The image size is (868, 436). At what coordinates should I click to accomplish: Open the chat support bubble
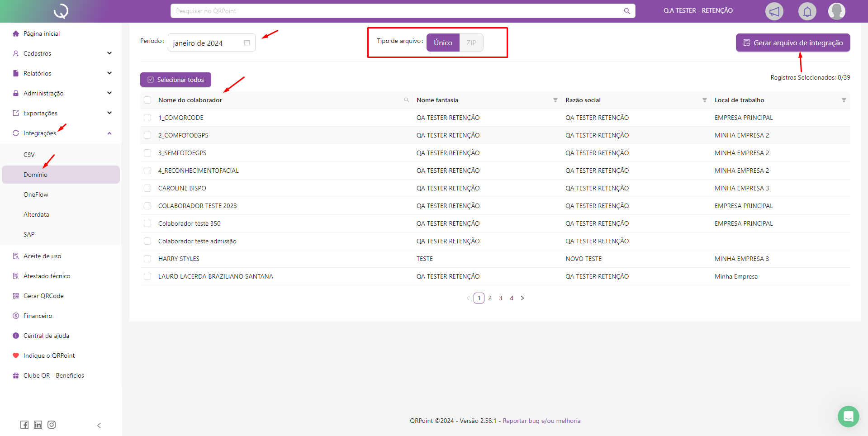tap(848, 416)
